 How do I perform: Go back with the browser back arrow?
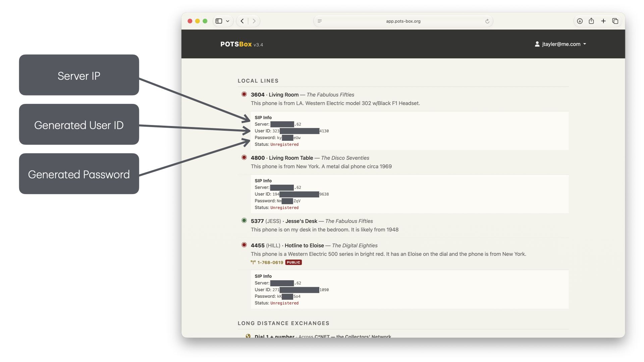(x=242, y=21)
